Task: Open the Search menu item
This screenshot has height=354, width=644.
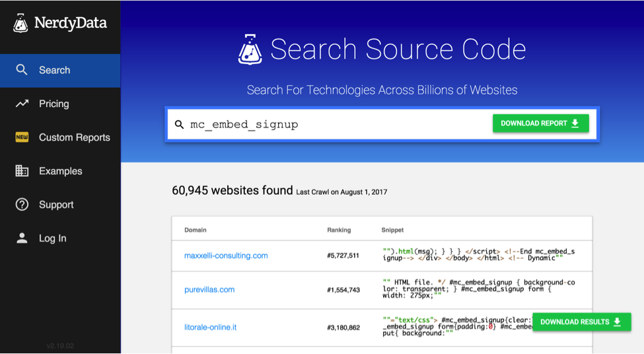Action: pos(60,70)
